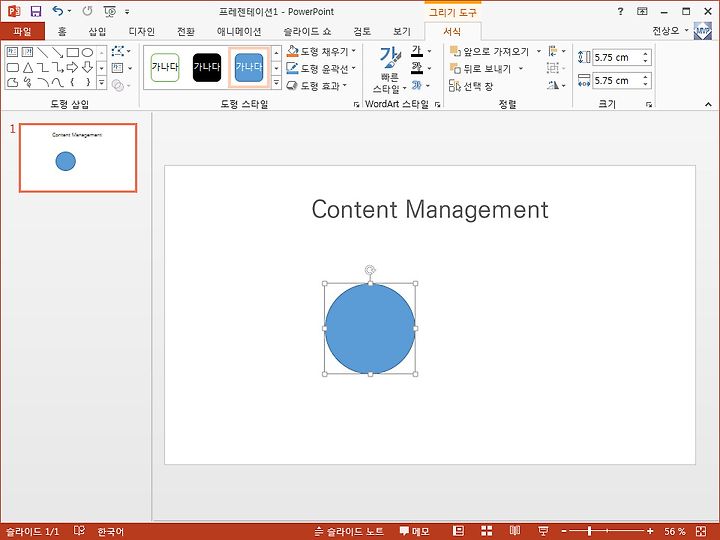
Task: Select the freeform shape tool
Action: pos(12,83)
